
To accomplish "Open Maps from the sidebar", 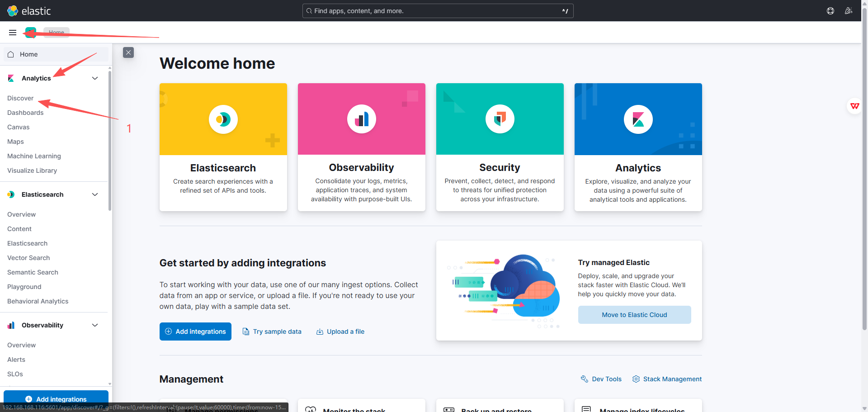I will (15, 142).
